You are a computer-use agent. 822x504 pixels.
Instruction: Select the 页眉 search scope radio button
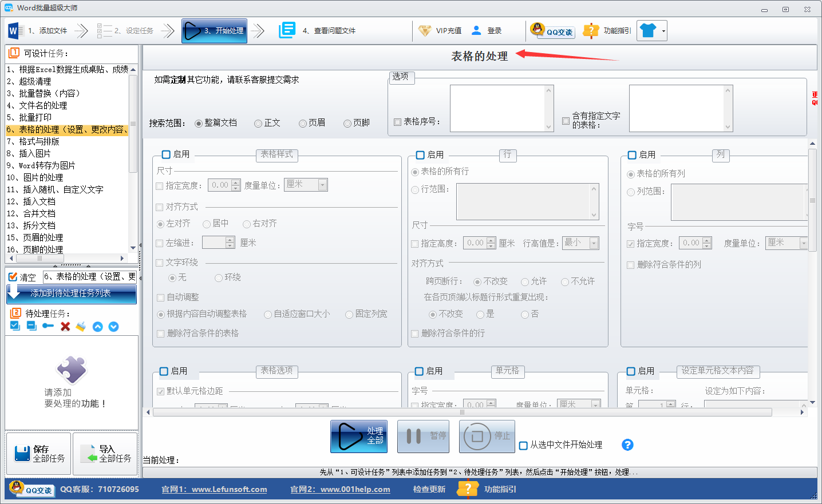(x=302, y=122)
